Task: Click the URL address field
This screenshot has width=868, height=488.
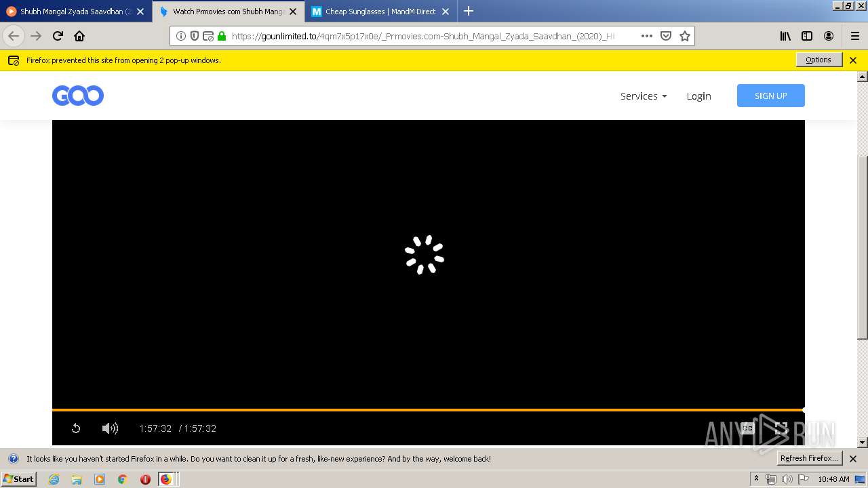Action: [422, 36]
